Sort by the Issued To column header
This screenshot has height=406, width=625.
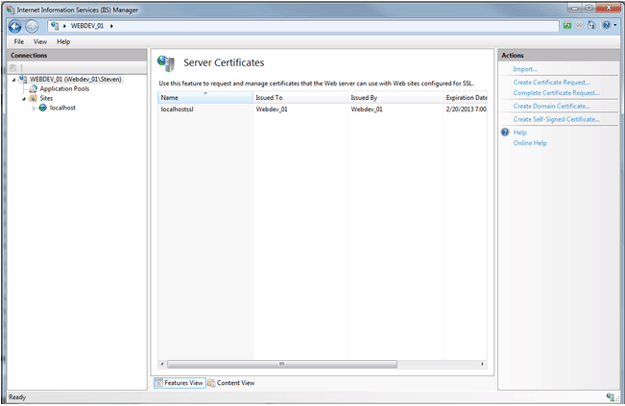[301, 98]
